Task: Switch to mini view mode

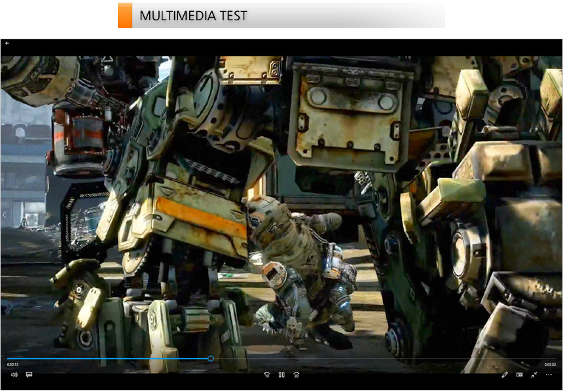Action: (x=519, y=375)
